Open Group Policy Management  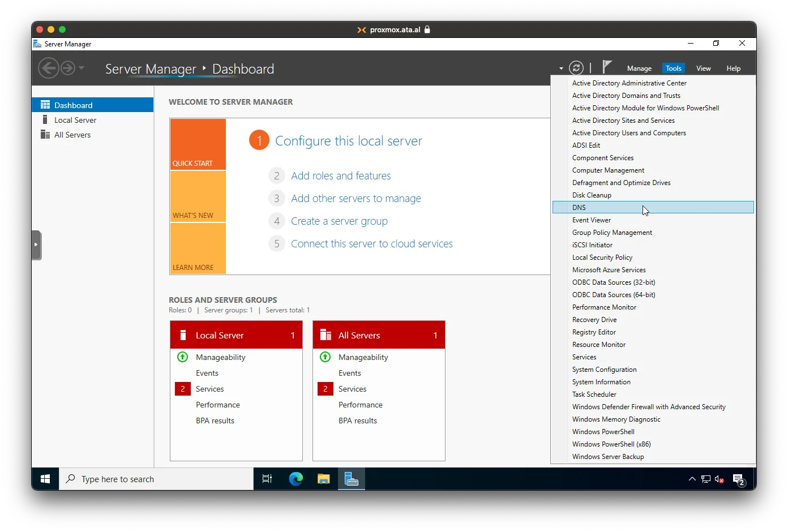coord(653,233)
